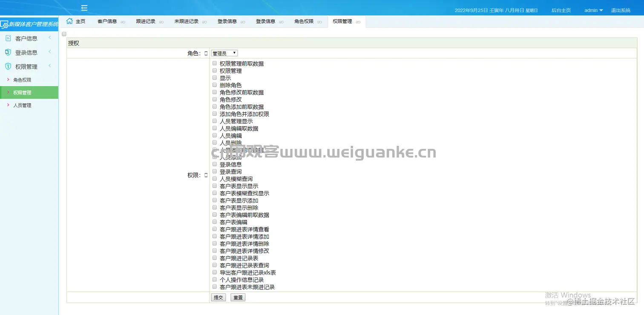
Task: Click the 客户表模糊查找显示 label text
Action: (244, 194)
